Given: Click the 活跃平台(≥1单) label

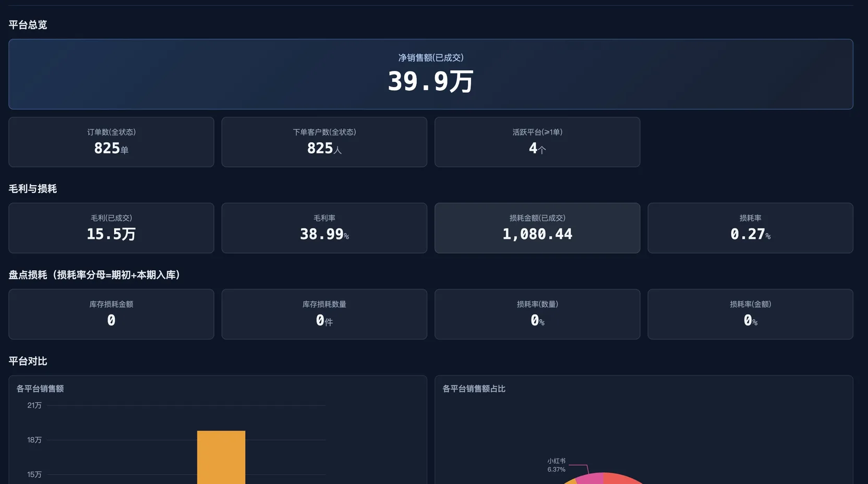Looking at the screenshot, I should pos(537,132).
